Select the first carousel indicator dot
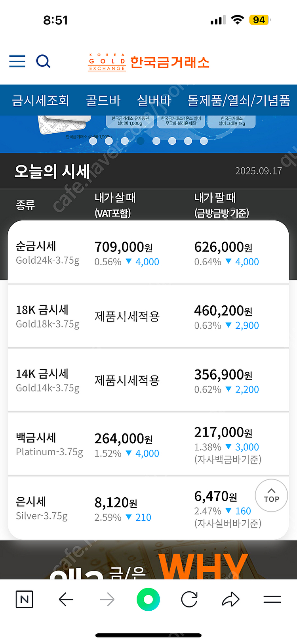The image size is (297, 644). click(x=93, y=141)
